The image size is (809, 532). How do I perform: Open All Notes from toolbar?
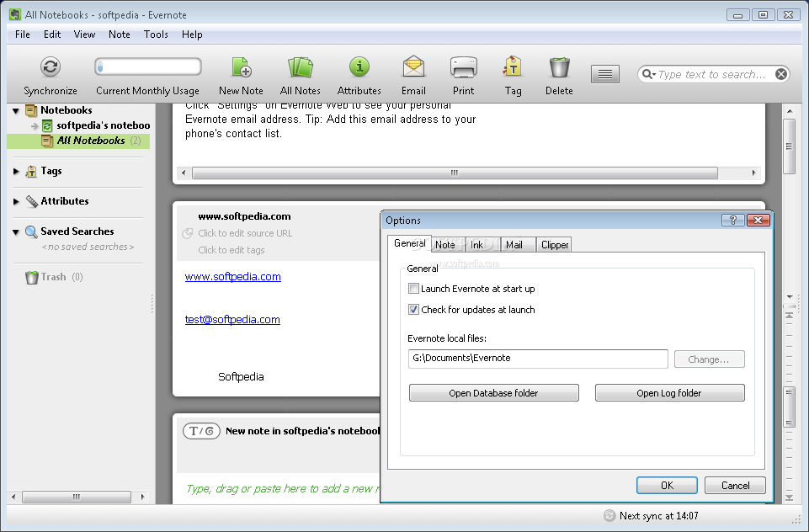301,67
